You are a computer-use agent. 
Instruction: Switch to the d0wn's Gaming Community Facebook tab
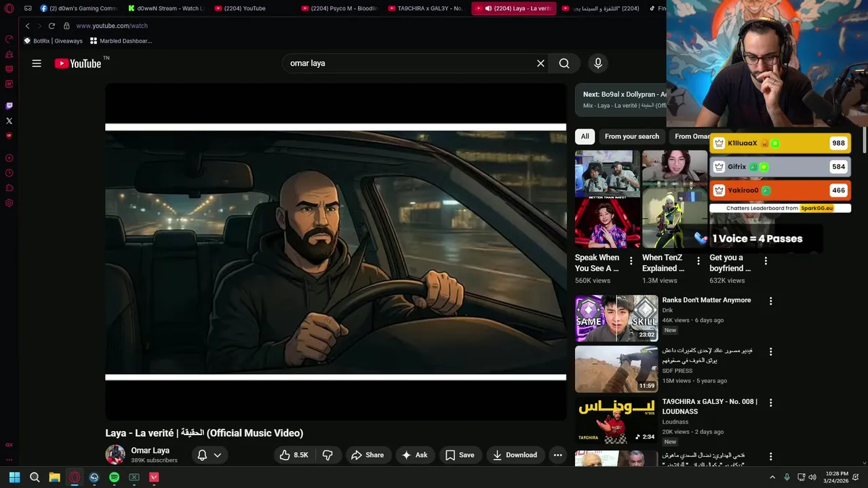point(78,8)
